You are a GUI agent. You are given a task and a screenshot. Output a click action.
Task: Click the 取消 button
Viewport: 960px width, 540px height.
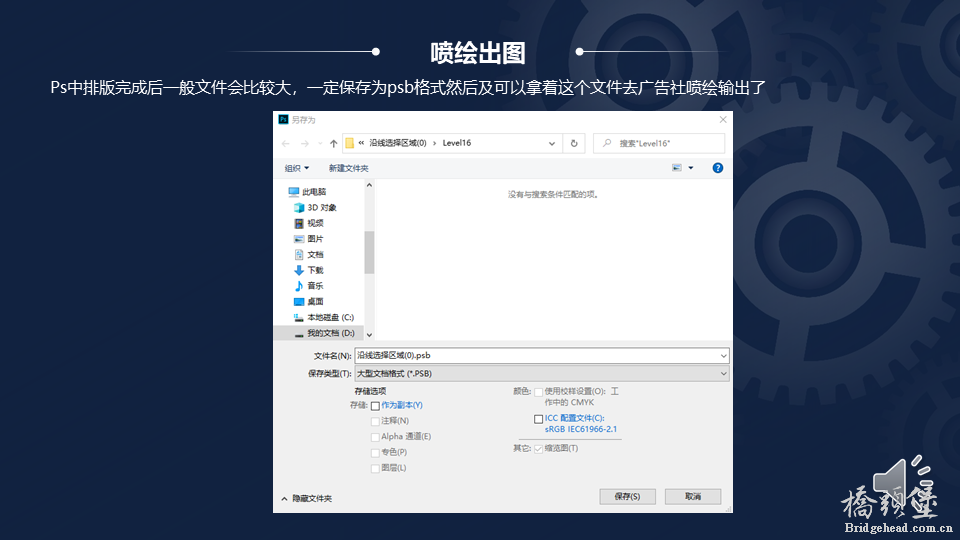[x=692, y=497]
